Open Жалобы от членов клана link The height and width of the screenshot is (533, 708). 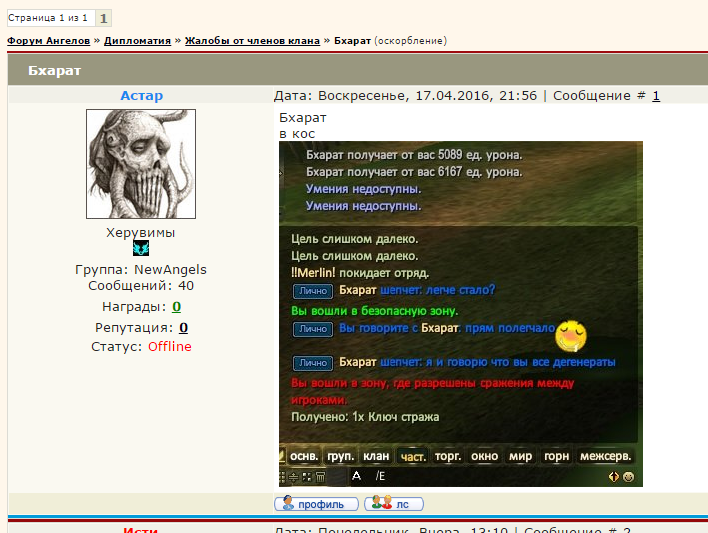(252, 41)
